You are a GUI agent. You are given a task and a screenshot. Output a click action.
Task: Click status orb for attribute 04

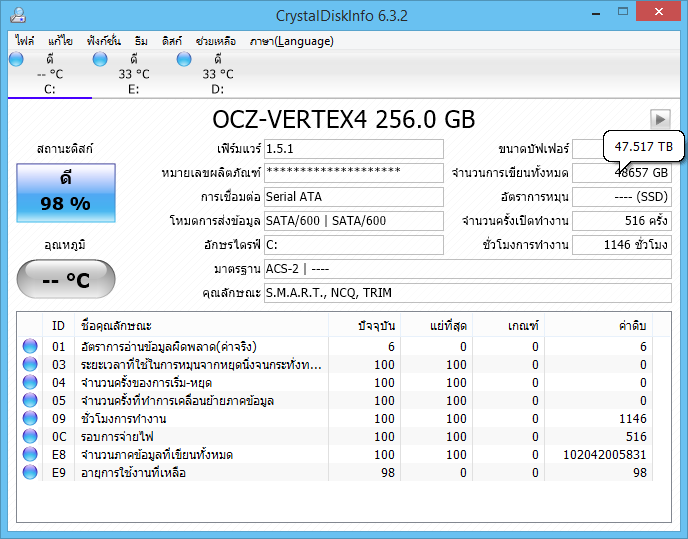coord(30,382)
